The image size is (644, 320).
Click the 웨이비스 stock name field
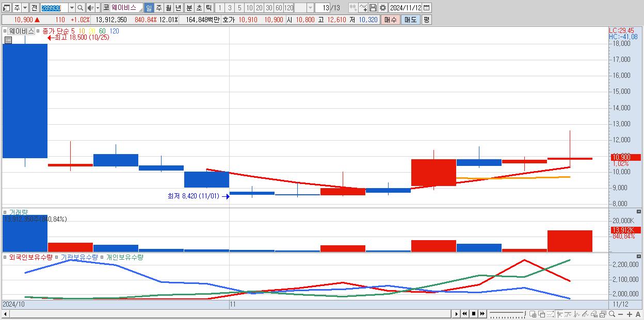coord(127,8)
